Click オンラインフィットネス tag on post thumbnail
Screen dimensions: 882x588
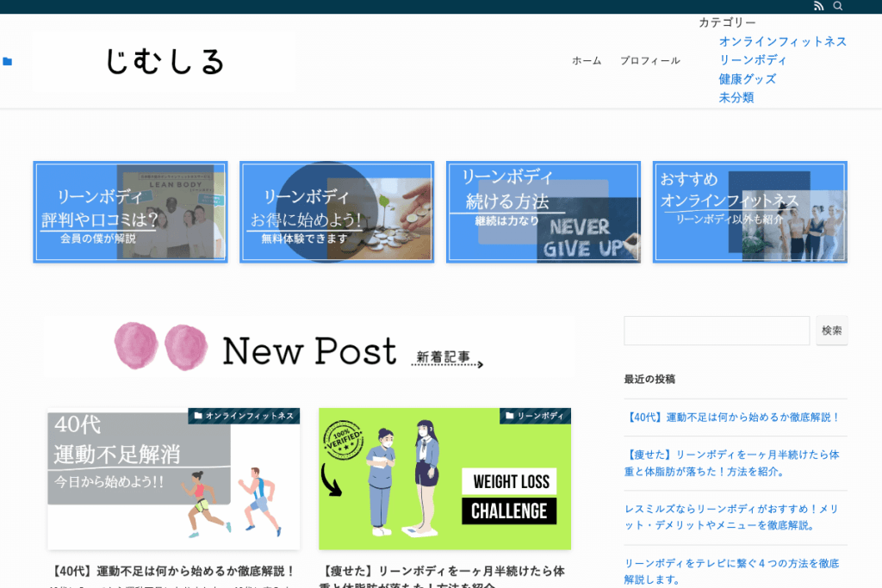[244, 416]
